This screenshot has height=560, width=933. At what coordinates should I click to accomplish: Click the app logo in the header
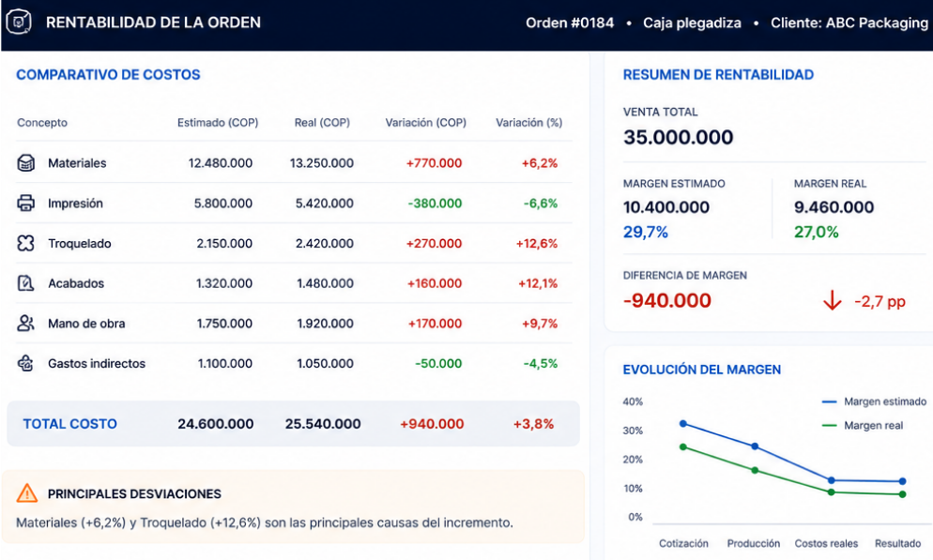pos(19,22)
